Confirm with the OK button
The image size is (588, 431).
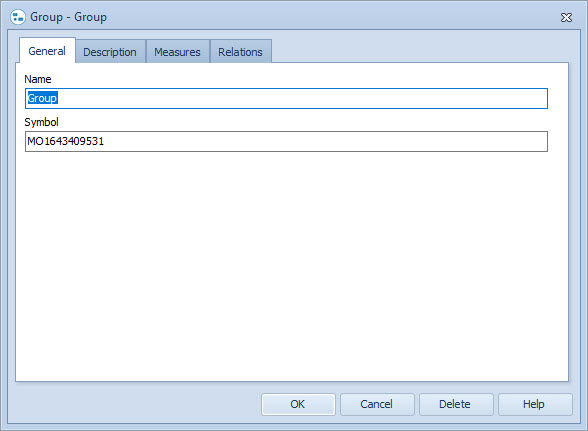(298, 404)
